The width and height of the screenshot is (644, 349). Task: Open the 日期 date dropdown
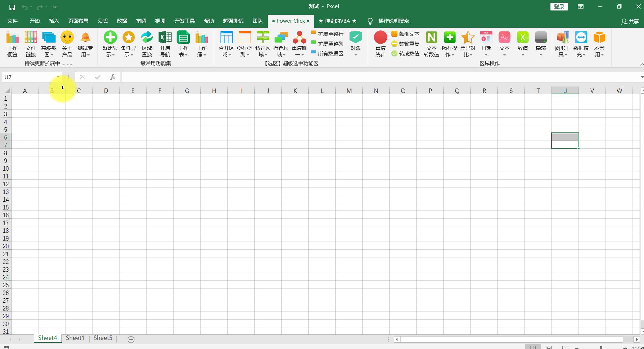click(x=486, y=54)
